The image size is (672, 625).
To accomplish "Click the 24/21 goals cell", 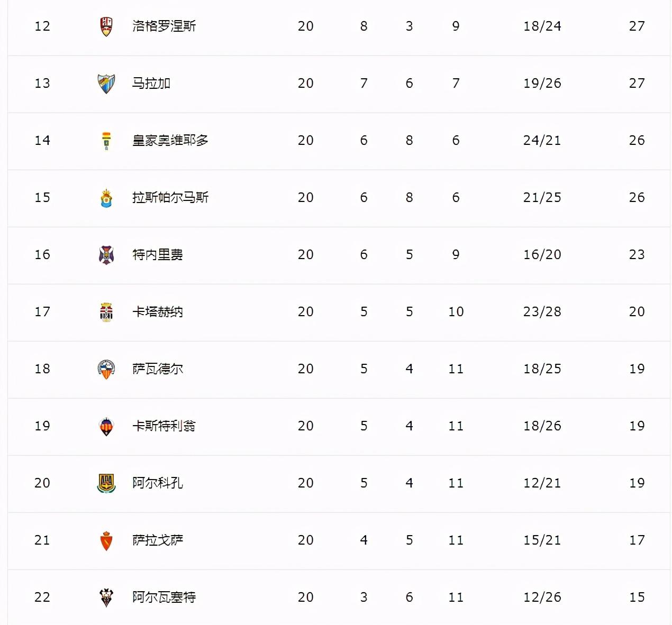I will [542, 140].
